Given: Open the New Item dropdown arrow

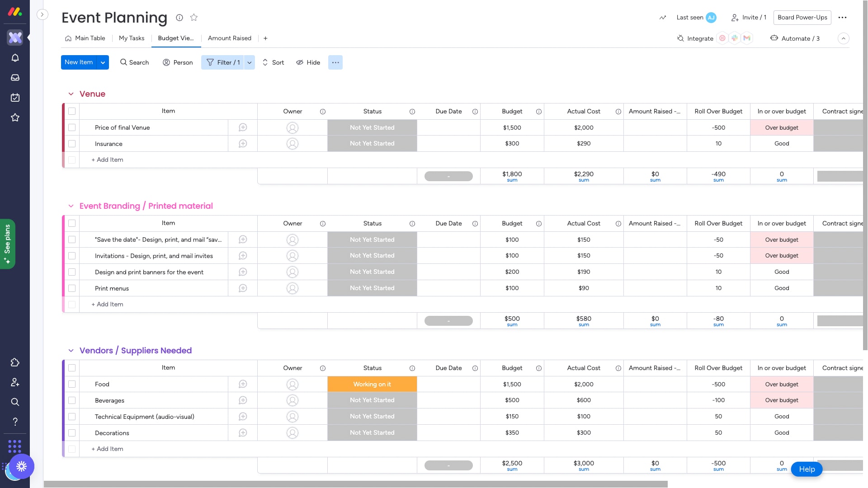Looking at the screenshot, I should 103,62.
